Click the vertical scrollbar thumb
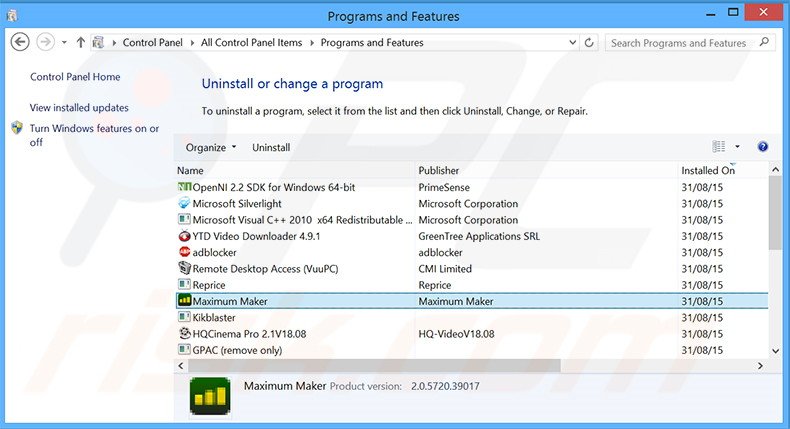This screenshot has height=429, width=790. point(775,213)
